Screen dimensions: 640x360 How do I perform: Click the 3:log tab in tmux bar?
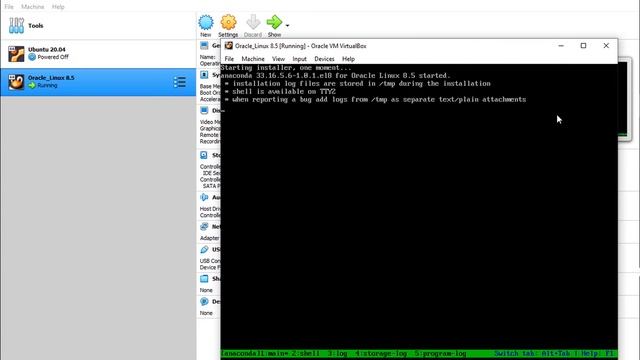point(338,353)
